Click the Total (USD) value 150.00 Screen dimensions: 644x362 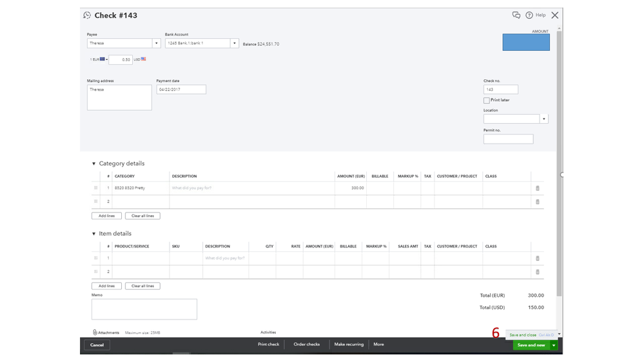536,307
